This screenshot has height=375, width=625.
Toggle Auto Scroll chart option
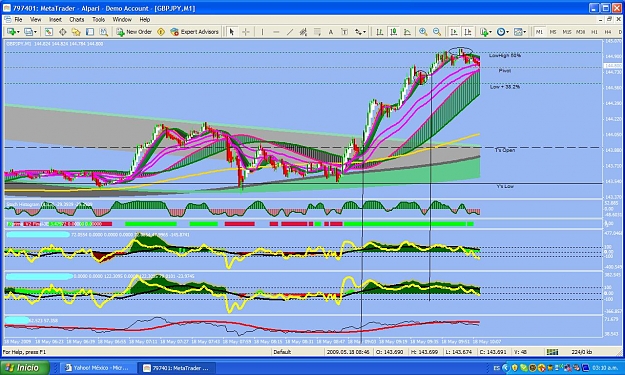454,32
